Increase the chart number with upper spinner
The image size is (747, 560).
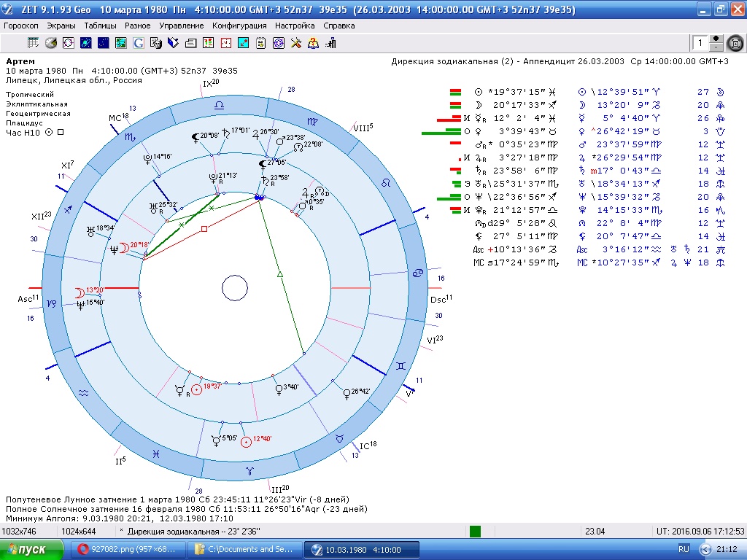point(716,39)
